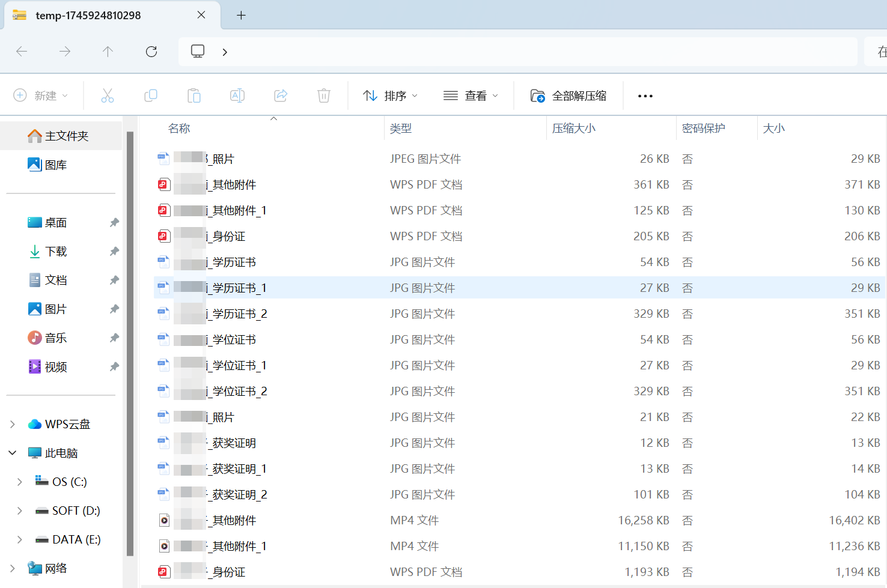Open the 新建 dropdown menu
The height and width of the screenshot is (588, 887).
[41, 95]
